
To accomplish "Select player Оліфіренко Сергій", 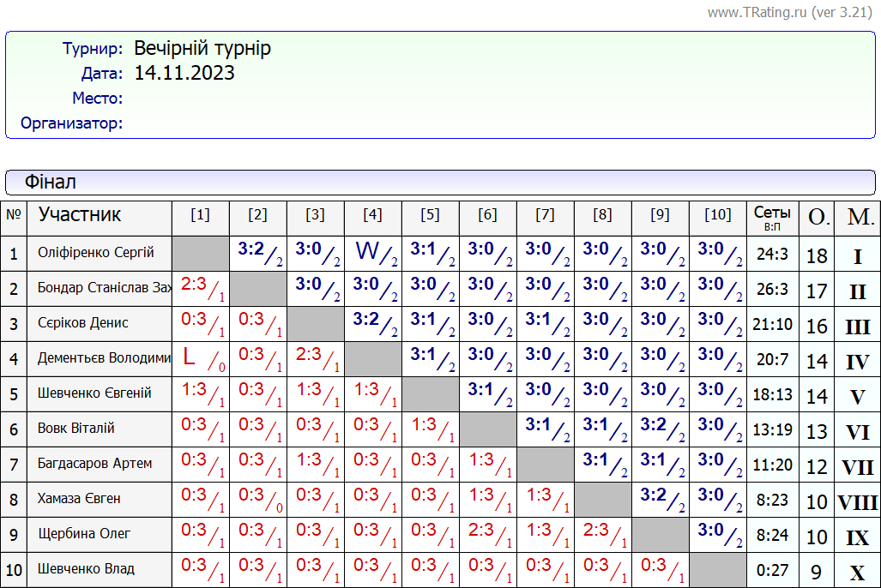I will 96,253.
